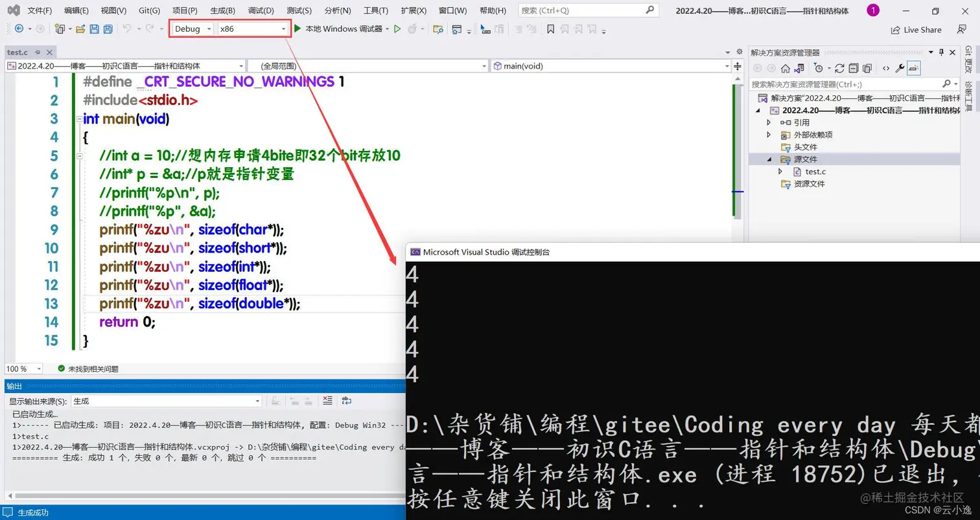
Task: Close the test.c editor tab
Action: [49, 52]
